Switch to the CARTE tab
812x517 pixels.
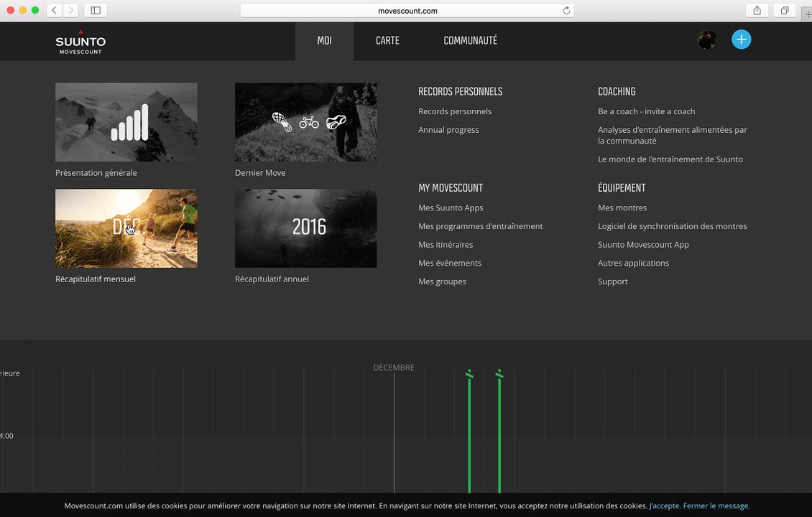[x=387, y=41]
